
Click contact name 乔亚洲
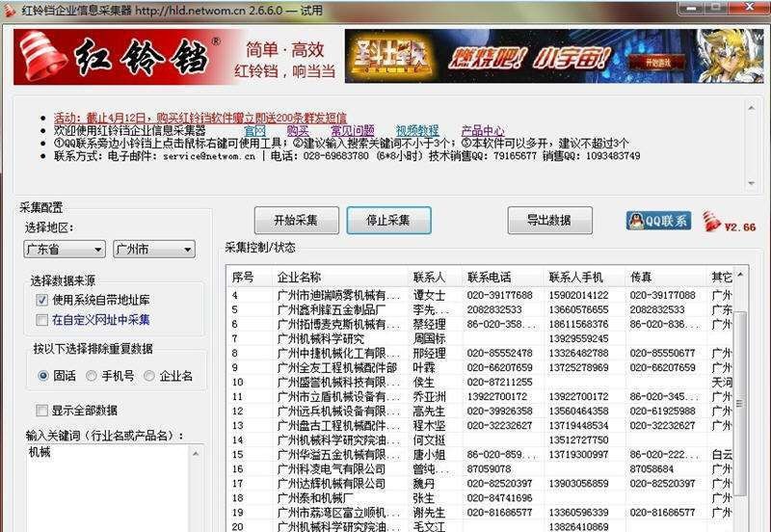[x=429, y=396]
